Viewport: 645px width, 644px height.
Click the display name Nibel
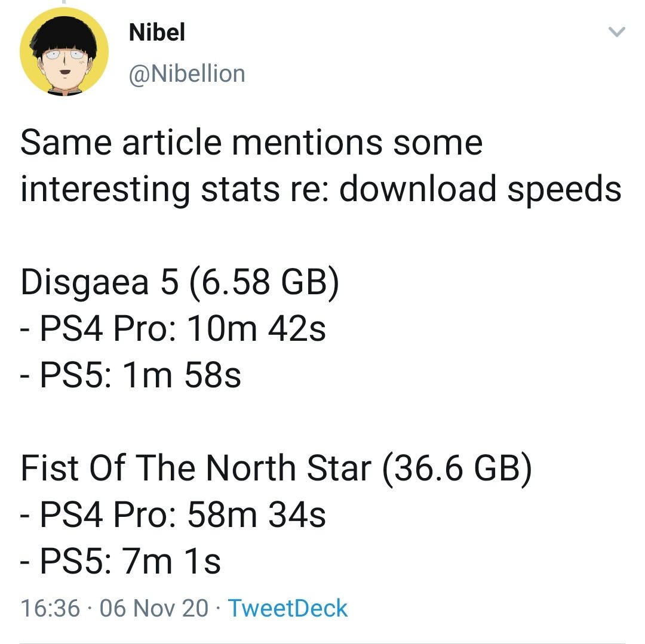(x=157, y=32)
